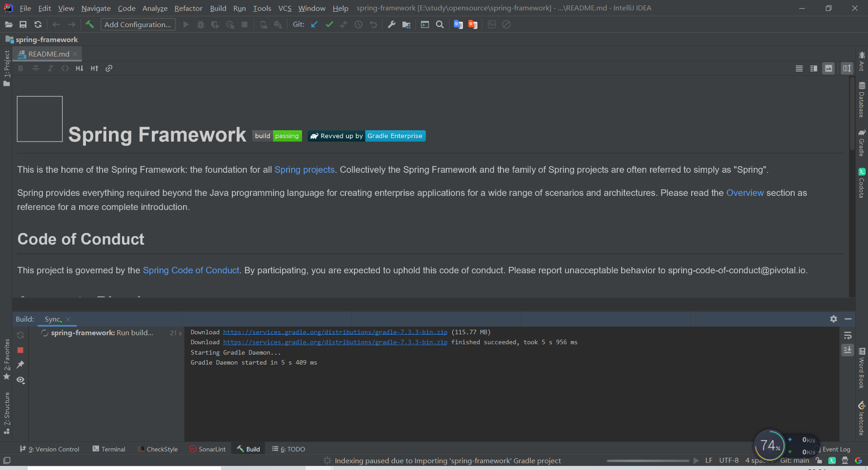Toggle auto-scroll preview button
868x470 pixels.
pos(847,68)
